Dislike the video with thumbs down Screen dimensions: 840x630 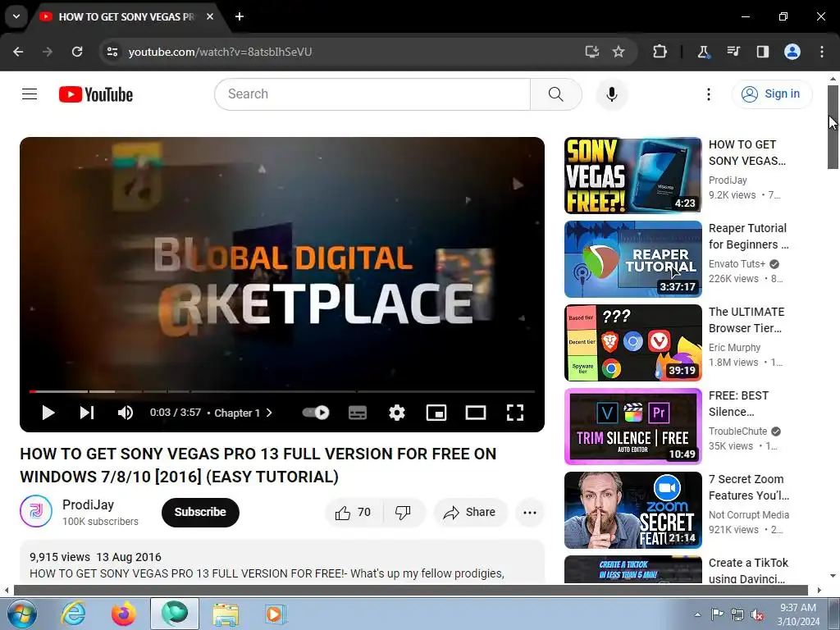[404, 512]
